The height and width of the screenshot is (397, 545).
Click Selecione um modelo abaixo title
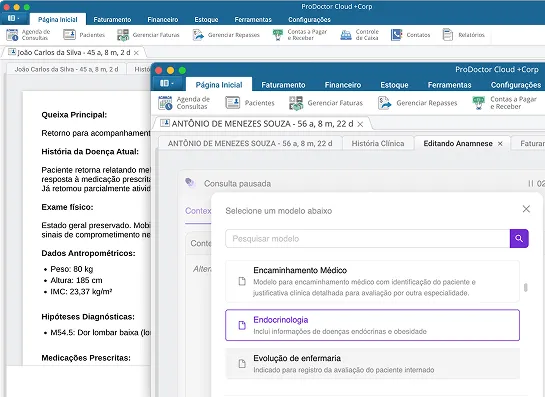pyautogui.click(x=278, y=211)
